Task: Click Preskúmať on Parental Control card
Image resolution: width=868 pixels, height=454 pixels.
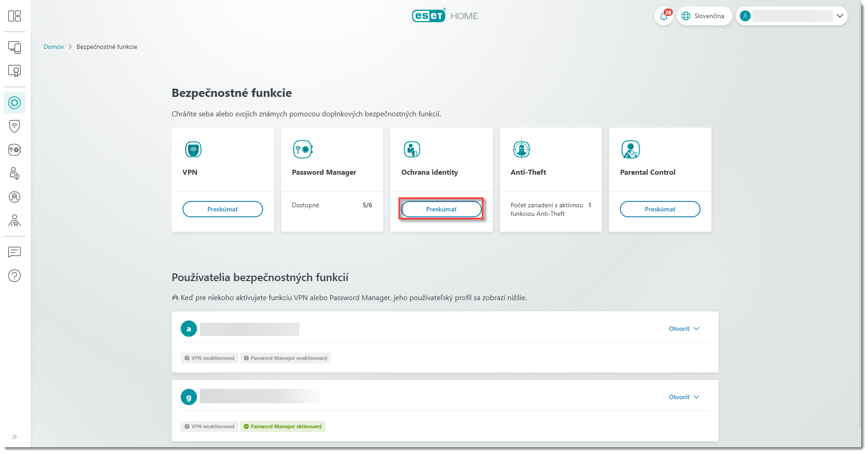Action: [x=660, y=209]
